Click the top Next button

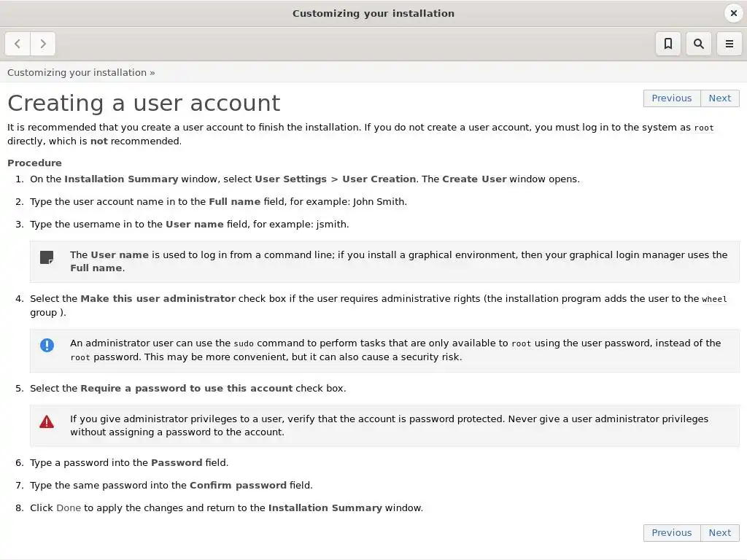coord(719,98)
